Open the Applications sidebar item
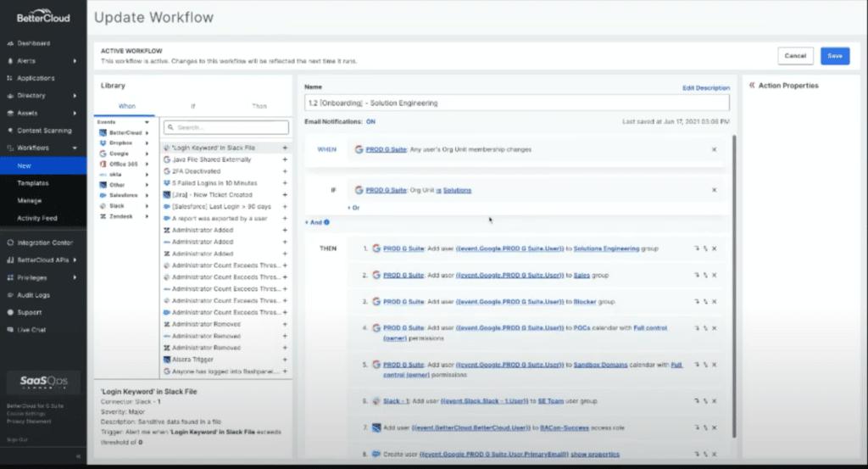This screenshot has height=469, width=868. 36,78
